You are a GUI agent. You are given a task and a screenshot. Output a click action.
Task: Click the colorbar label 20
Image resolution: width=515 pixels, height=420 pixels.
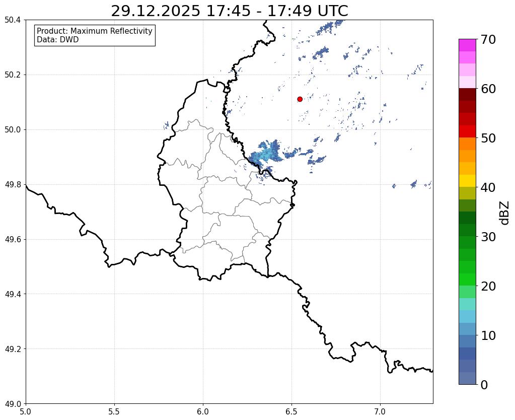488,286
